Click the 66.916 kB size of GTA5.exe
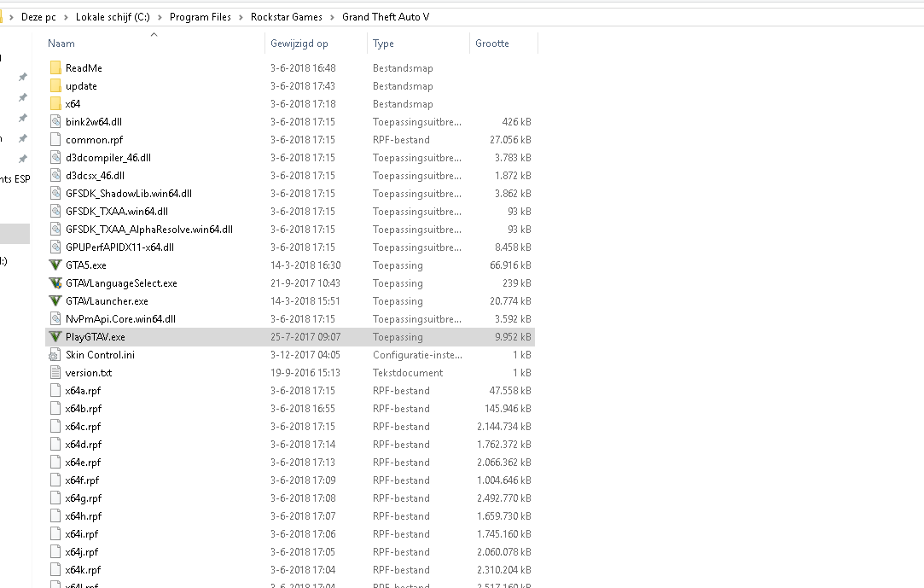This screenshot has width=924, height=588. pyautogui.click(x=510, y=265)
